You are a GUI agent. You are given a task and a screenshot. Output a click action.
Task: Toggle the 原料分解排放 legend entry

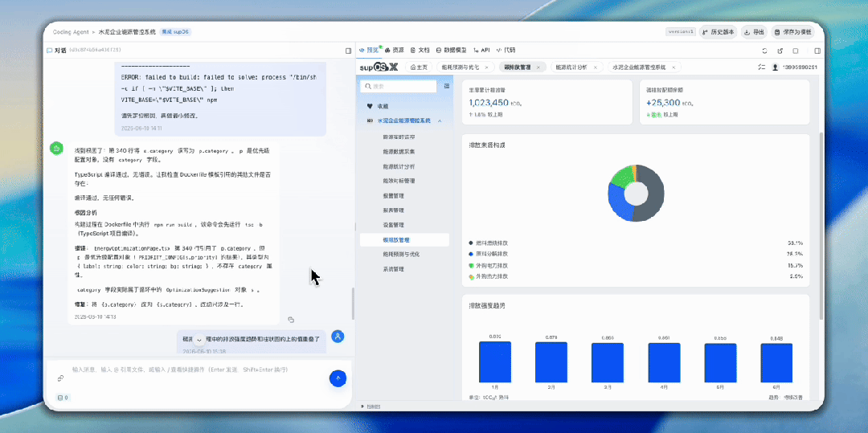tap(489, 254)
